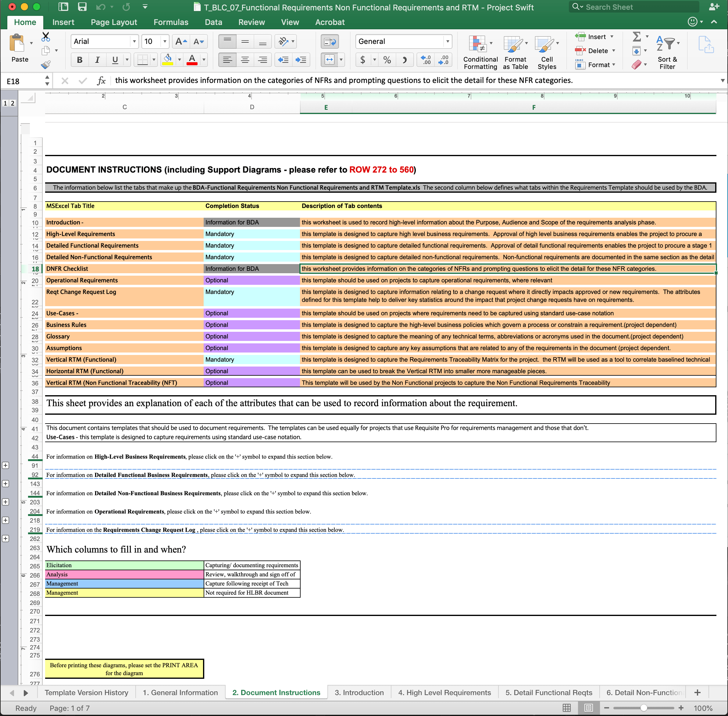Image resolution: width=728 pixels, height=716 pixels.
Task: Click the Cut scissors icon
Action: point(46,37)
